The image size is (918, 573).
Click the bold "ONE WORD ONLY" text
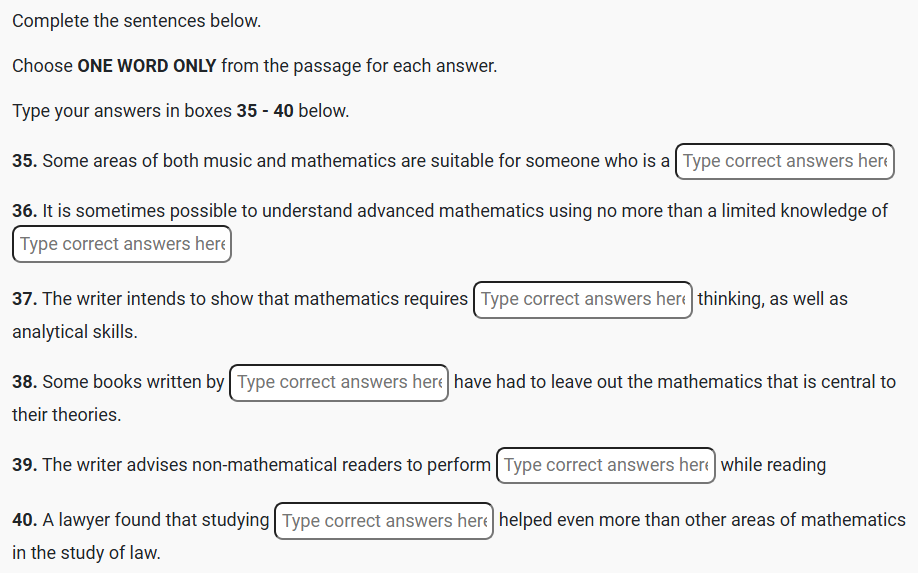tap(146, 66)
